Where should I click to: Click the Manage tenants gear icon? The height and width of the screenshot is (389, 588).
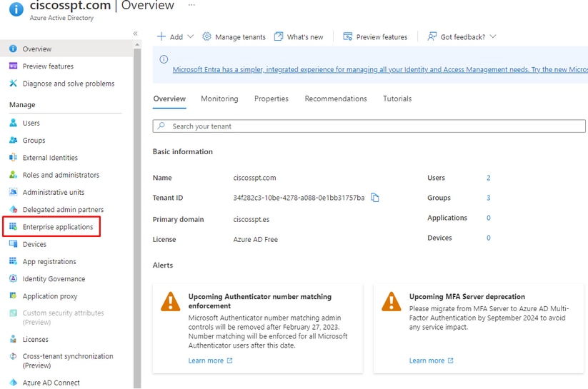click(x=206, y=36)
